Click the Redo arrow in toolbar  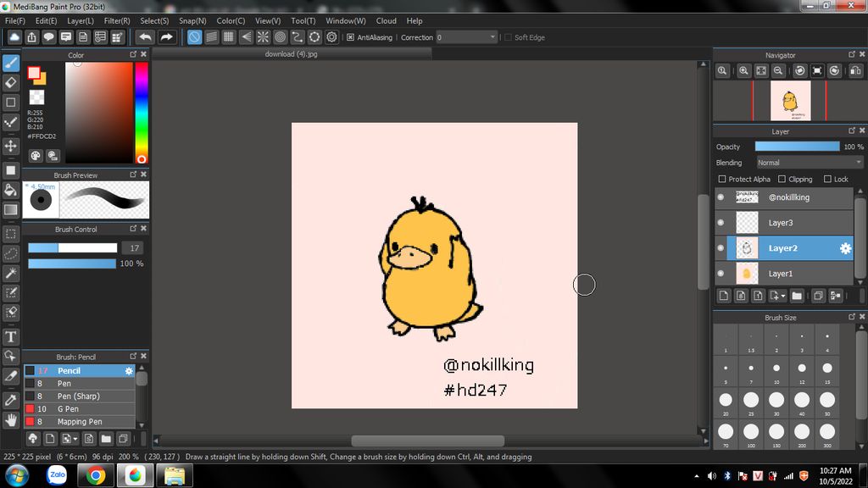[x=167, y=37]
